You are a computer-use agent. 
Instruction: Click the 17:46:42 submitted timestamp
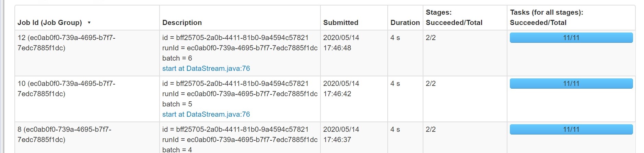tap(337, 94)
